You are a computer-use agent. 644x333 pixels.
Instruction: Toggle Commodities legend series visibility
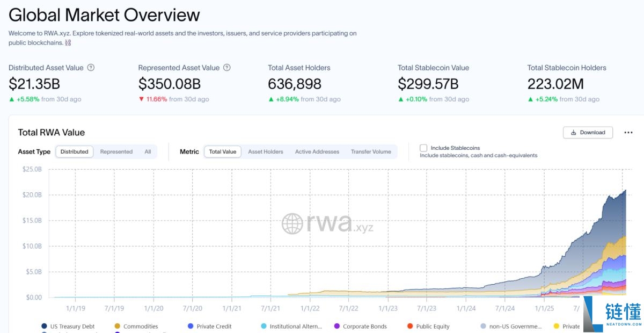pyautogui.click(x=136, y=326)
